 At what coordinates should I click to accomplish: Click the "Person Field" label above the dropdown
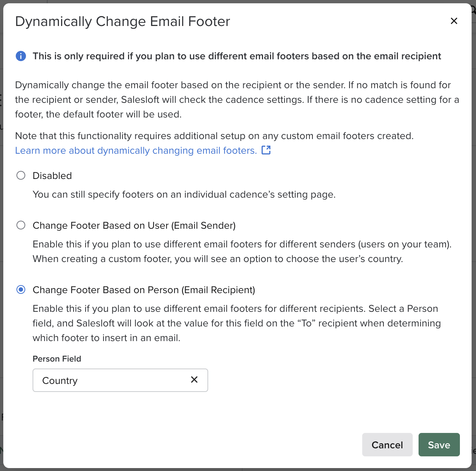point(57,359)
